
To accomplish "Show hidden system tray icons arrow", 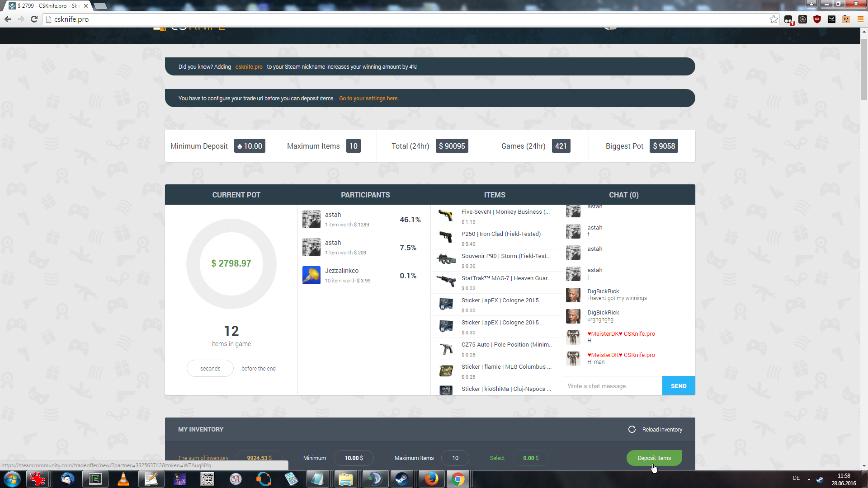I will (x=809, y=479).
